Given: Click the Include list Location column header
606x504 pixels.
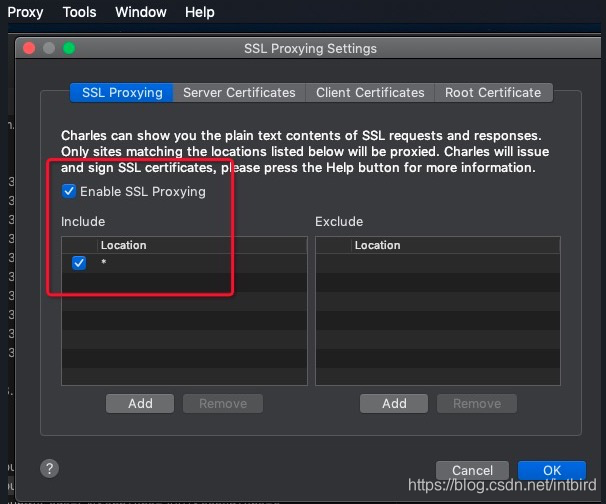Looking at the screenshot, I should point(202,245).
